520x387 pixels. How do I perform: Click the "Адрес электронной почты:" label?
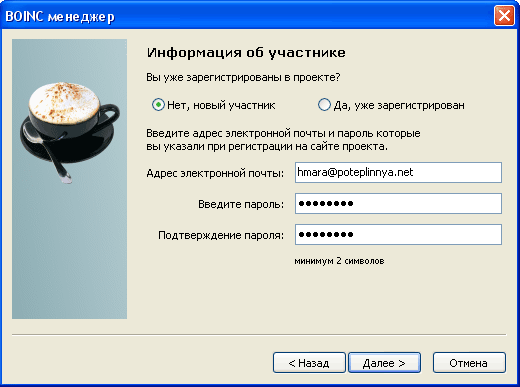(x=215, y=173)
